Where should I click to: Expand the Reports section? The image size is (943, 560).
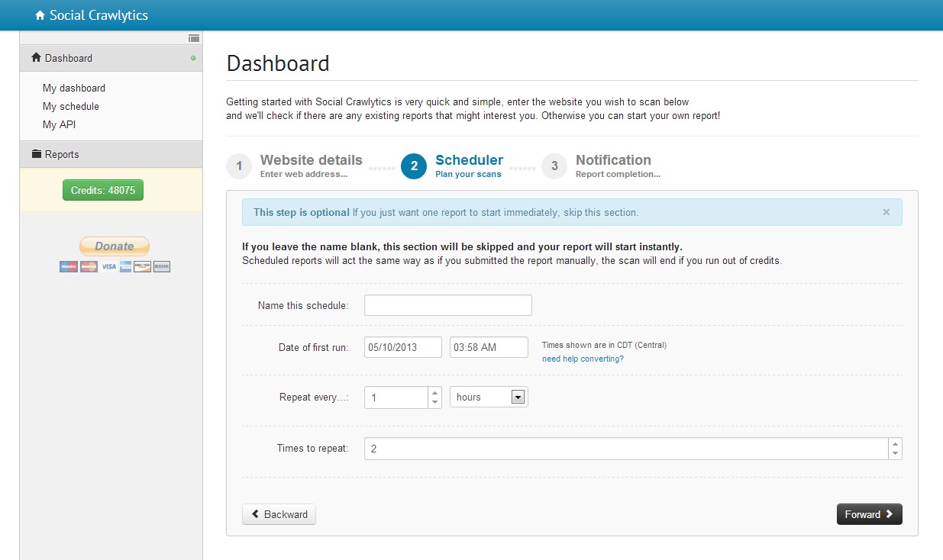(x=111, y=154)
